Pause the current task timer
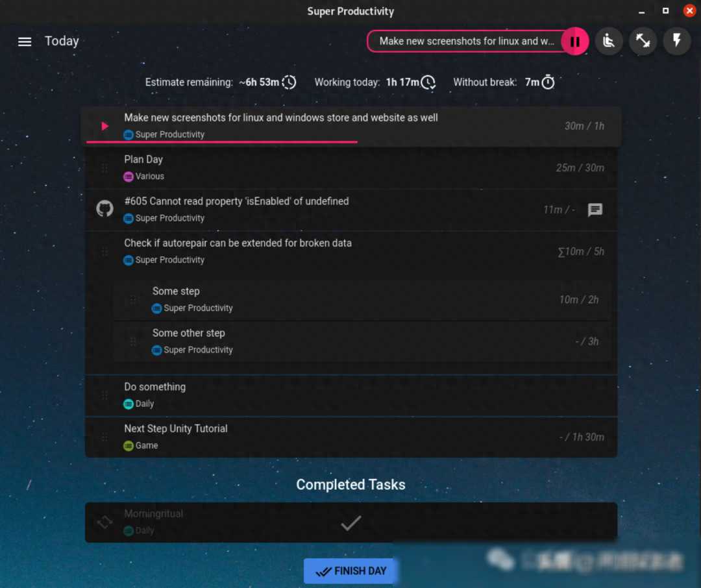701x588 pixels. click(x=575, y=42)
